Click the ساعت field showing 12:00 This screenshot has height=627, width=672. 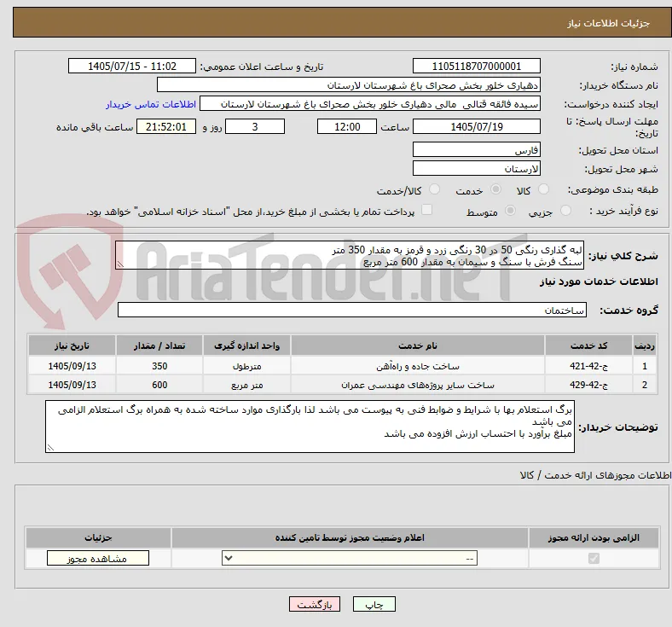[x=347, y=126]
